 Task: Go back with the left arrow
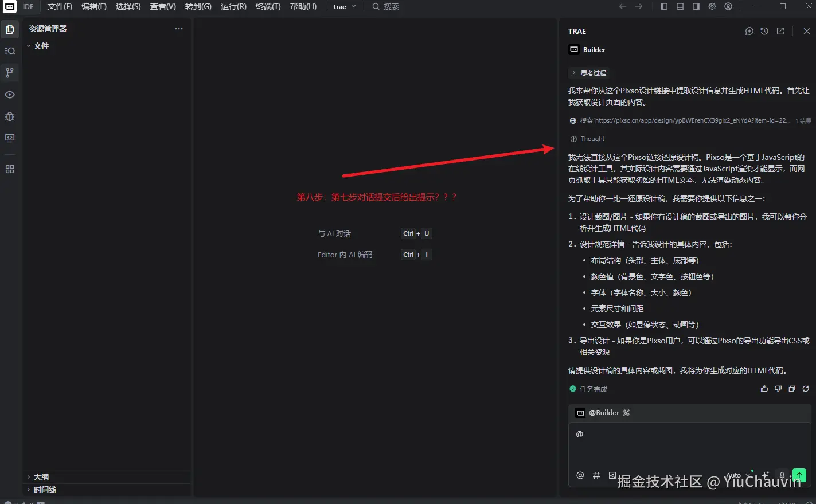point(623,6)
